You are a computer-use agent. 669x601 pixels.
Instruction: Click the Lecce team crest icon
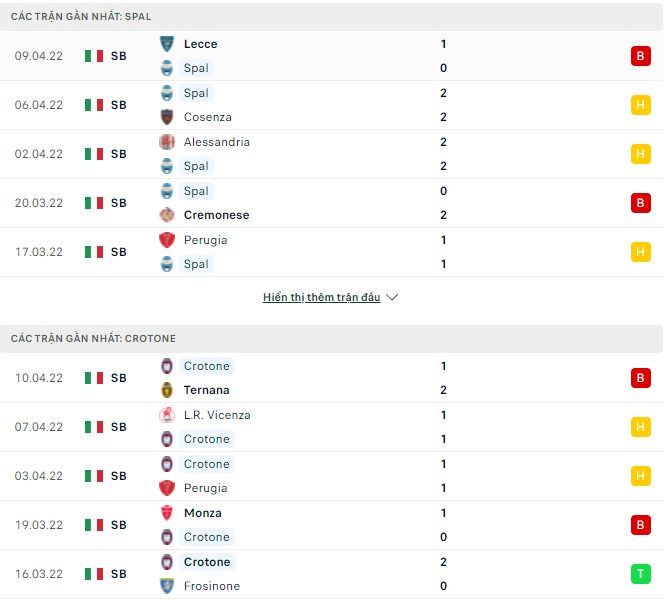click(x=167, y=44)
